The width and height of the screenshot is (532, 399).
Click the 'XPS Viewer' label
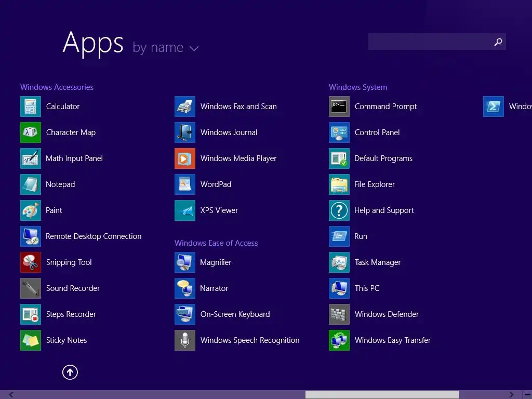219,210
